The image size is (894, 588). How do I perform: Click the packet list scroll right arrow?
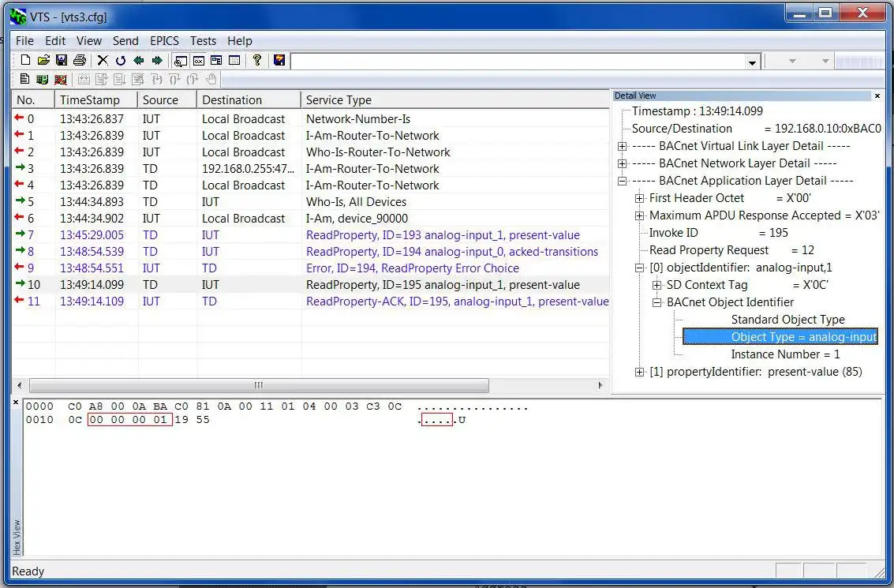click(600, 385)
